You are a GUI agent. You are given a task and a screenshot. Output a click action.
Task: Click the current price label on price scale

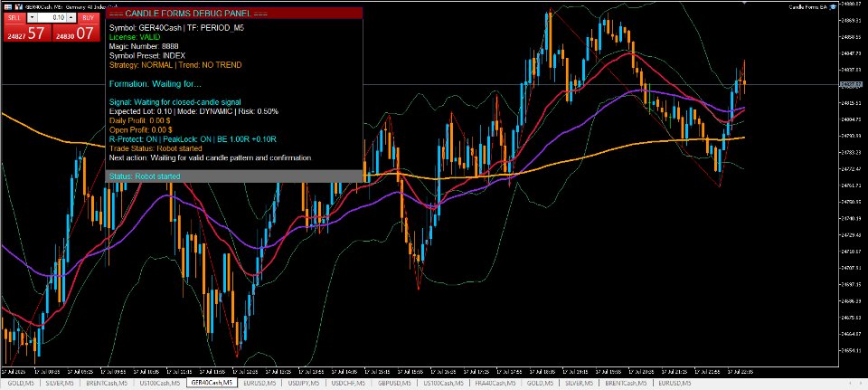(x=853, y=85)
